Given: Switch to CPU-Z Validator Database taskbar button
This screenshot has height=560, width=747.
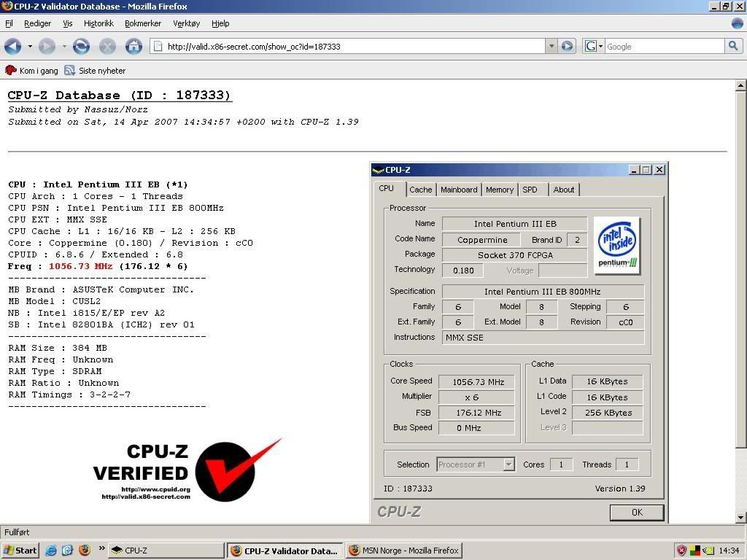Looking at the screenshot, I should click(285, 551).
